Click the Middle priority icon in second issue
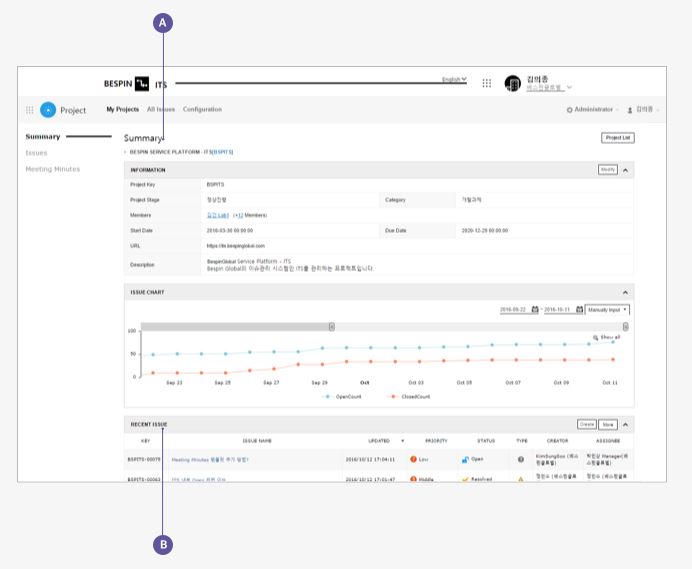 click(x=414, y=479)
